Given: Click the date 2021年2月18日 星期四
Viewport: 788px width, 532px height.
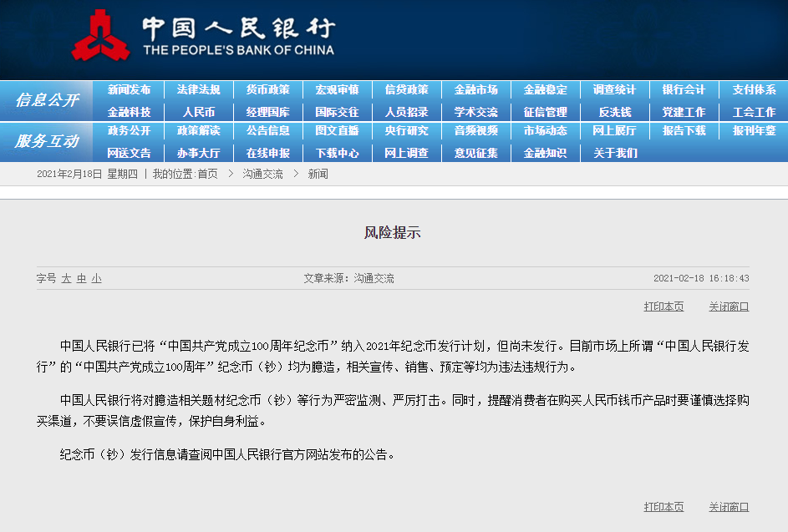Looking at the screenshot, I should tap(87, 175).
